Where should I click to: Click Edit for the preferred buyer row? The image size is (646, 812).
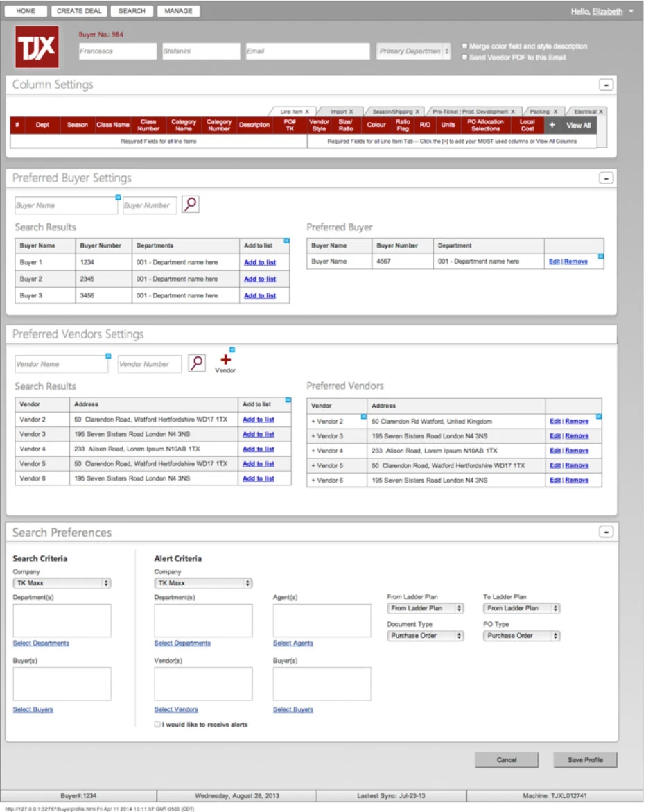(555, 261)
